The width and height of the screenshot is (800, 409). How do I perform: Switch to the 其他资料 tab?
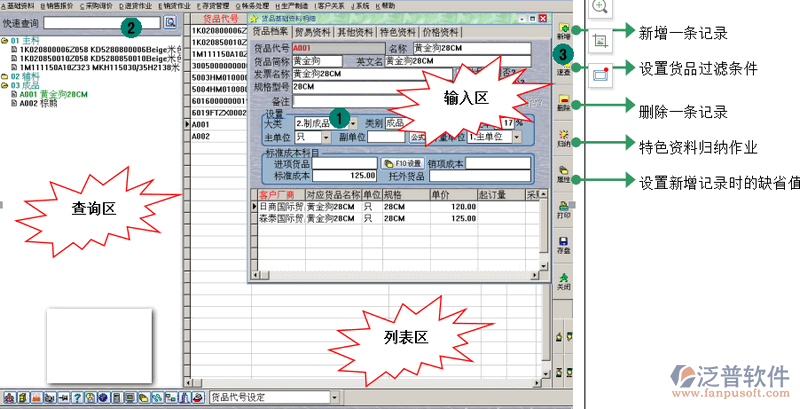pyautogui.click(x=355, y=32)
